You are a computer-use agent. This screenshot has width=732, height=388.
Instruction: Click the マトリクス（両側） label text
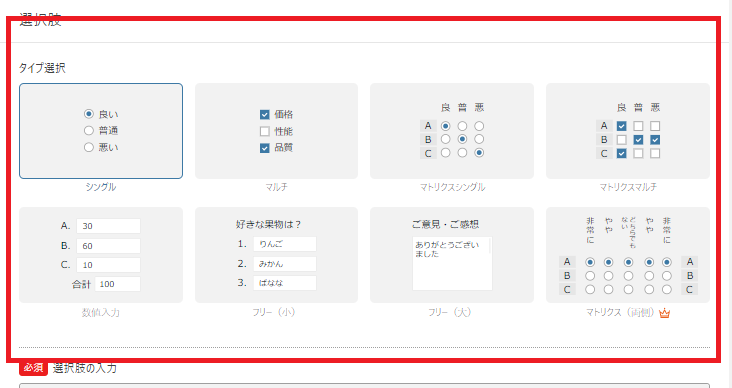tap(621, 312)
